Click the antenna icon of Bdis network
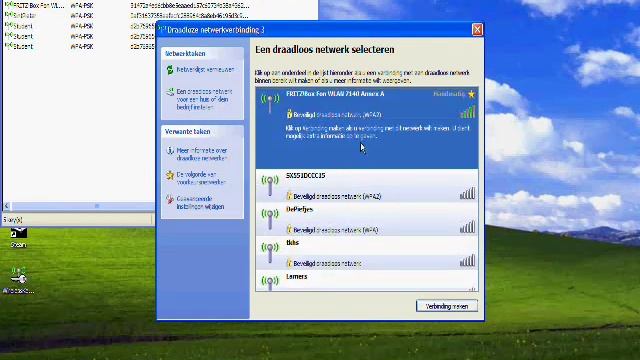Screen dimensions: 640x360 coord(270,253)
